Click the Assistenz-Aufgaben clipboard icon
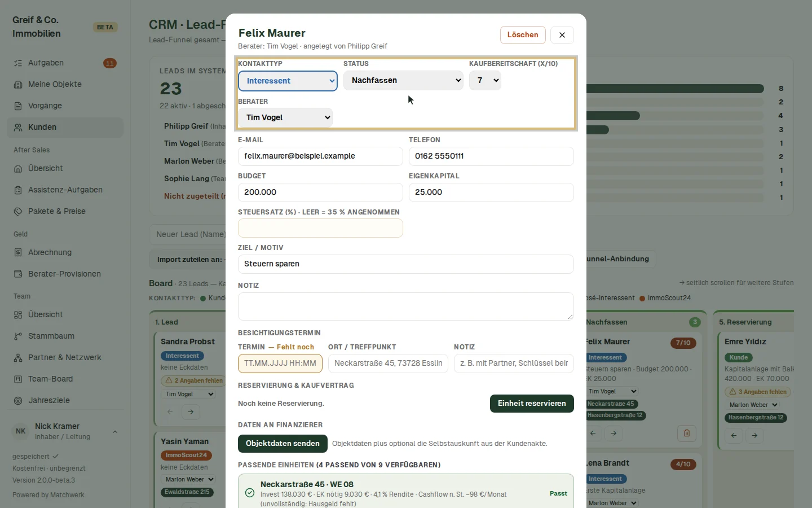 point(18,190)
